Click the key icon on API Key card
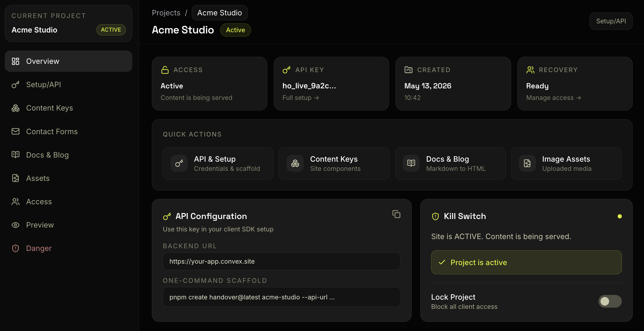The image size is (644, 331). point(286,70)
